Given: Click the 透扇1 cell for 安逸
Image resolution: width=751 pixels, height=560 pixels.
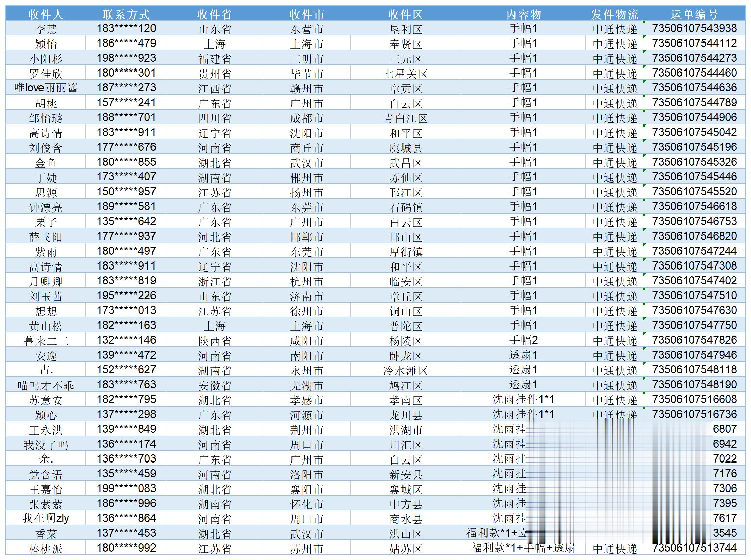Looking at the screenshot, I should point(523,355).
